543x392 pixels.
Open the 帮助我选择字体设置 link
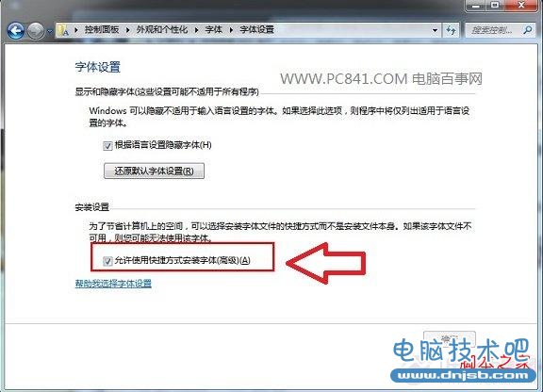click(x=113, y=284)
